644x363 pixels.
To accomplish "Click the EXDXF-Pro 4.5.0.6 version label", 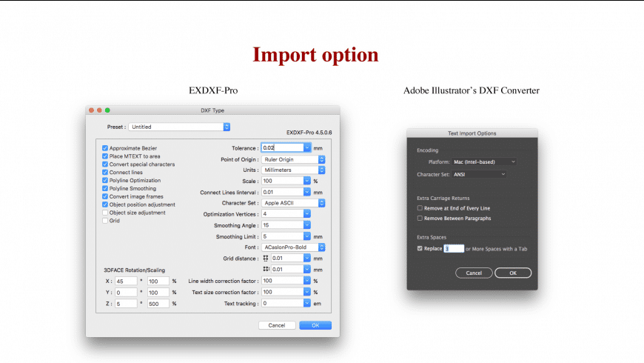I will tap(309, 133).
